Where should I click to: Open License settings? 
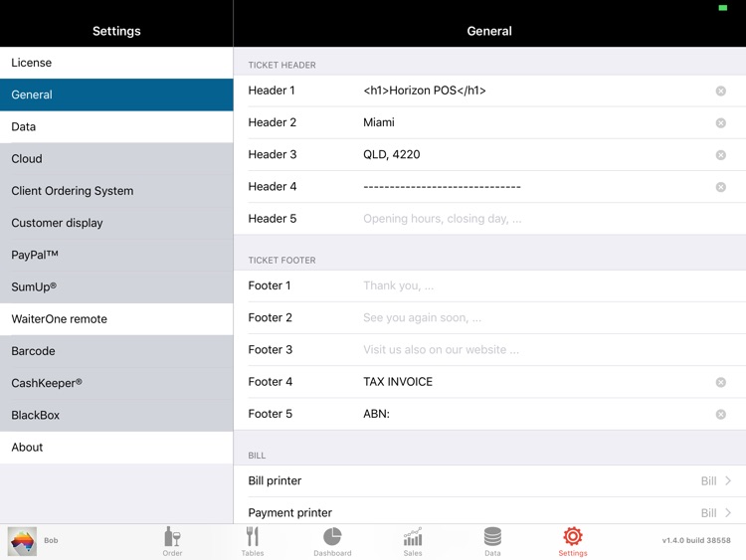pos(116,63)
